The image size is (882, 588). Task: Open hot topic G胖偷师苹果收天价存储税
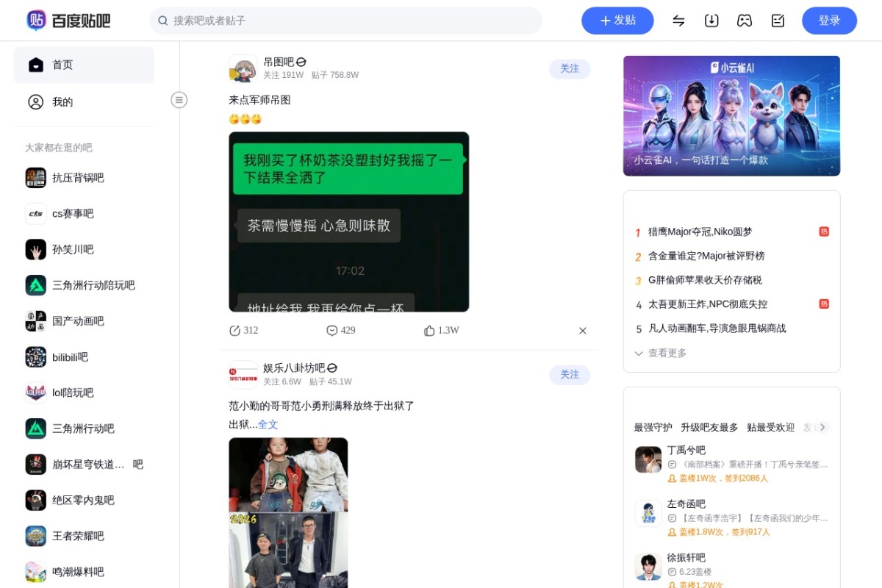click(705, 281)
